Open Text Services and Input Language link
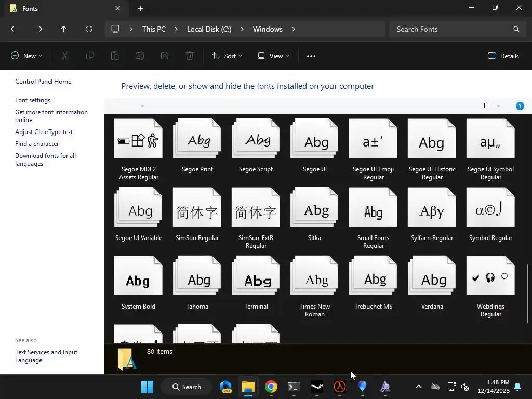Viewport: 532px width, 399px height. coord(46,356)
